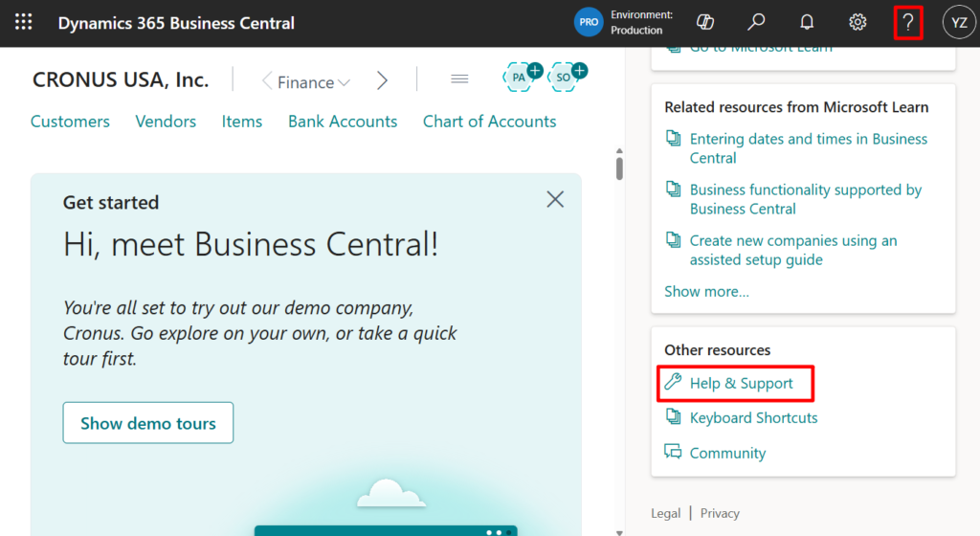Go to the next navigation group arrow
Viewport: 980px width, 536px height.
(x=382, y=81)
